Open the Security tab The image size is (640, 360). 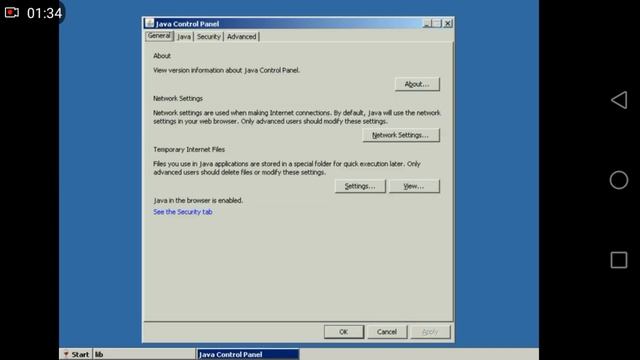click(x=209, y=37)
